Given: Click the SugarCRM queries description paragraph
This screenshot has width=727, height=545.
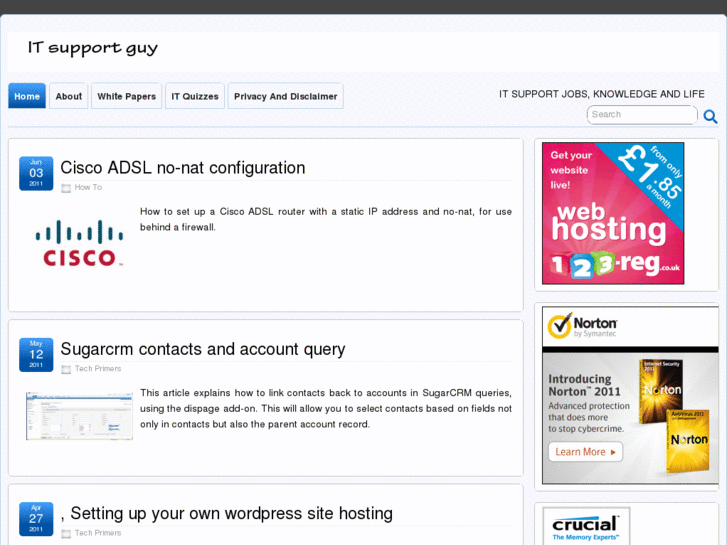Looking at the screenshot, I should 326,409.
